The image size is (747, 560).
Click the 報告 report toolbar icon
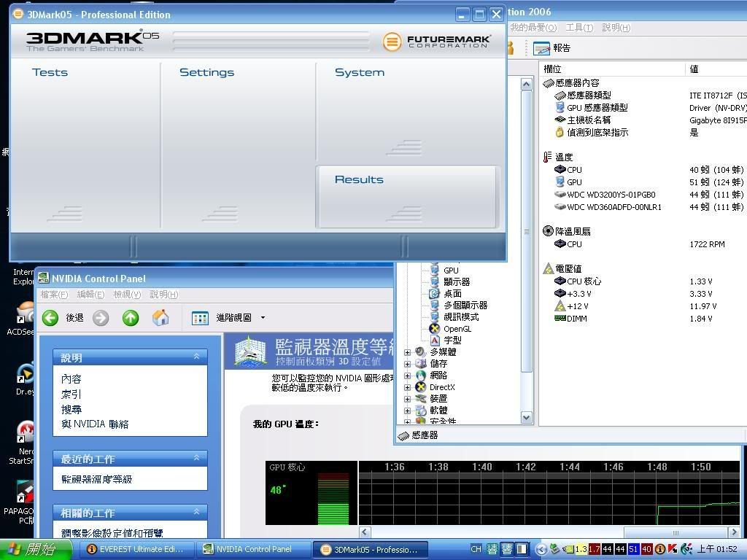pyautogui.click(x=541, y=48)
